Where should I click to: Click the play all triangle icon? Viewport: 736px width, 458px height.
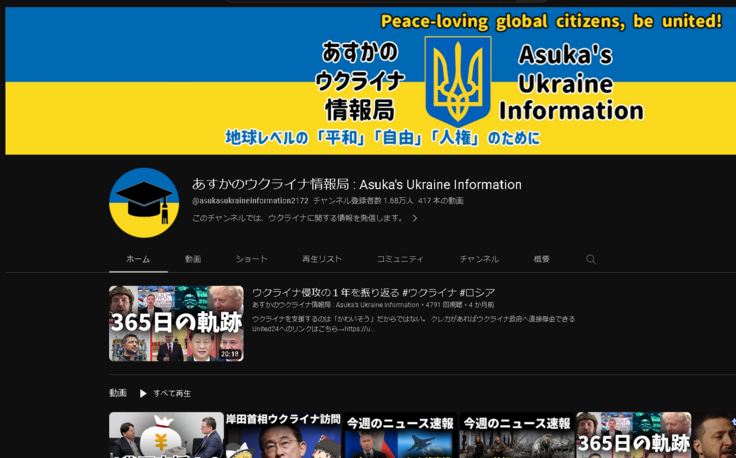(143, 393)
